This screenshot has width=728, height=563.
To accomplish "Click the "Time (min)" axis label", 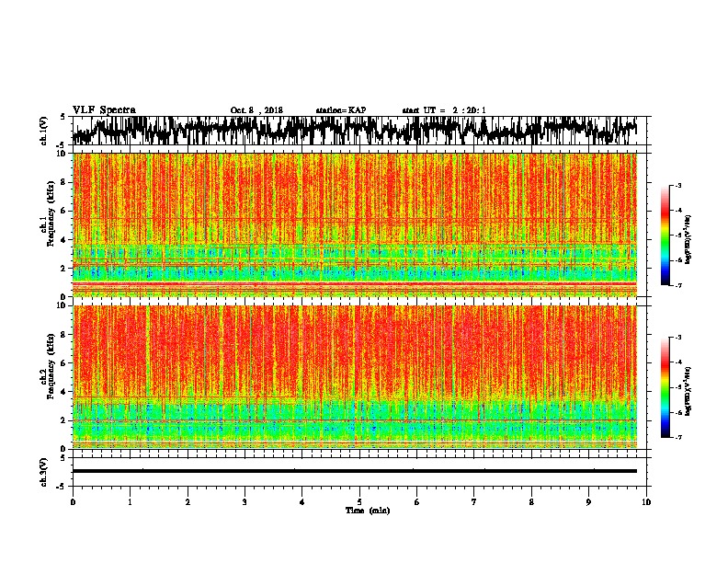I will [x=368, y=511].
